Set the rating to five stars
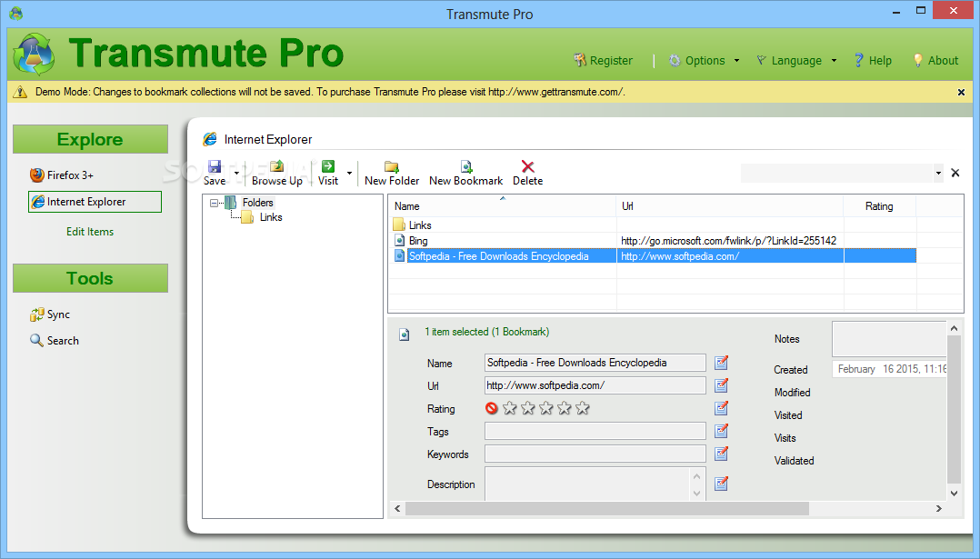 [x=583, y=408]
